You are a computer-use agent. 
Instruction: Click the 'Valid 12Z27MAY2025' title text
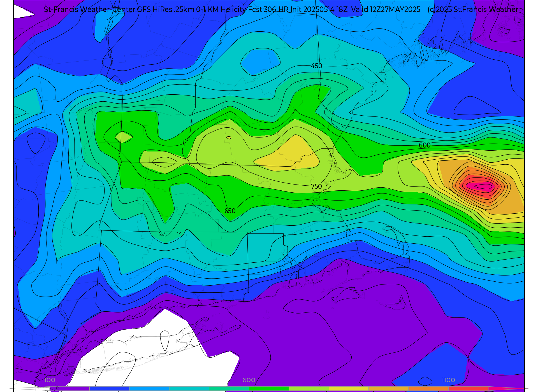386,10
